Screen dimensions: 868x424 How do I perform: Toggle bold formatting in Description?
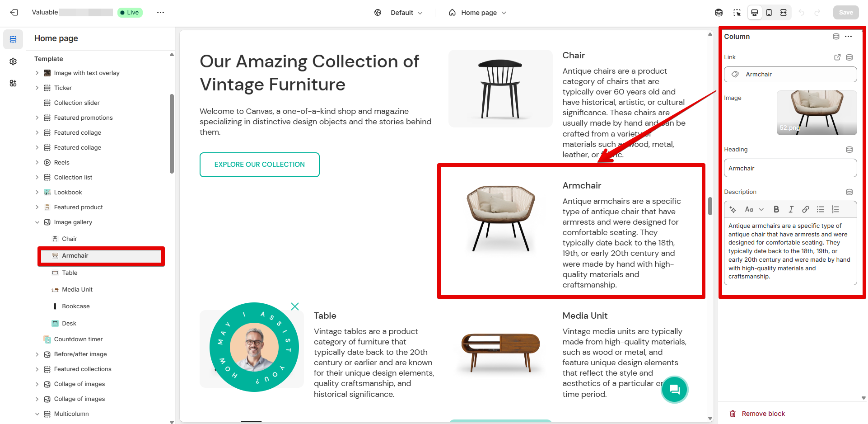776,209
